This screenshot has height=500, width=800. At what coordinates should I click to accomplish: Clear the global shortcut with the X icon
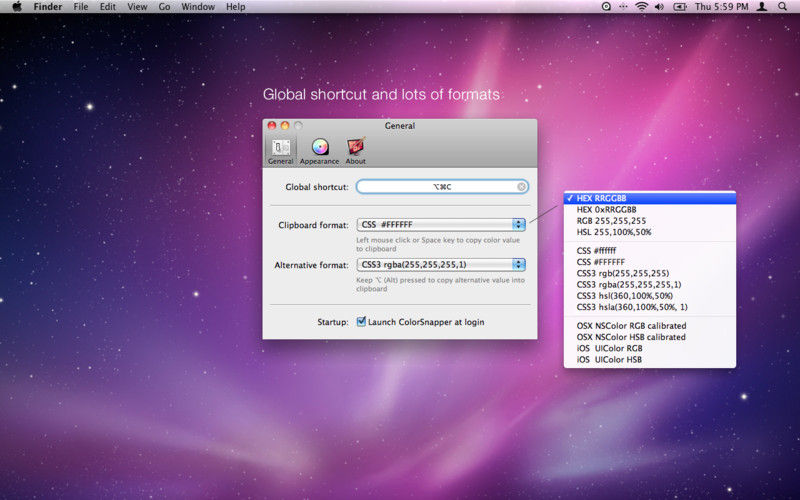point(521,187)
